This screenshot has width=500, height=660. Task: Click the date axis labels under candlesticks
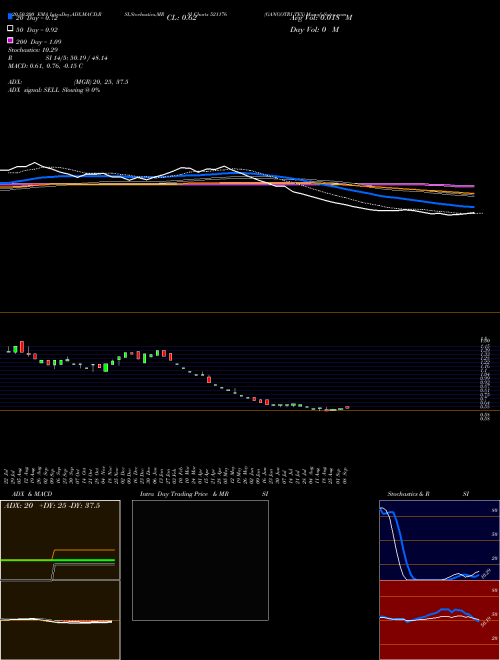[x=177, y=476]
